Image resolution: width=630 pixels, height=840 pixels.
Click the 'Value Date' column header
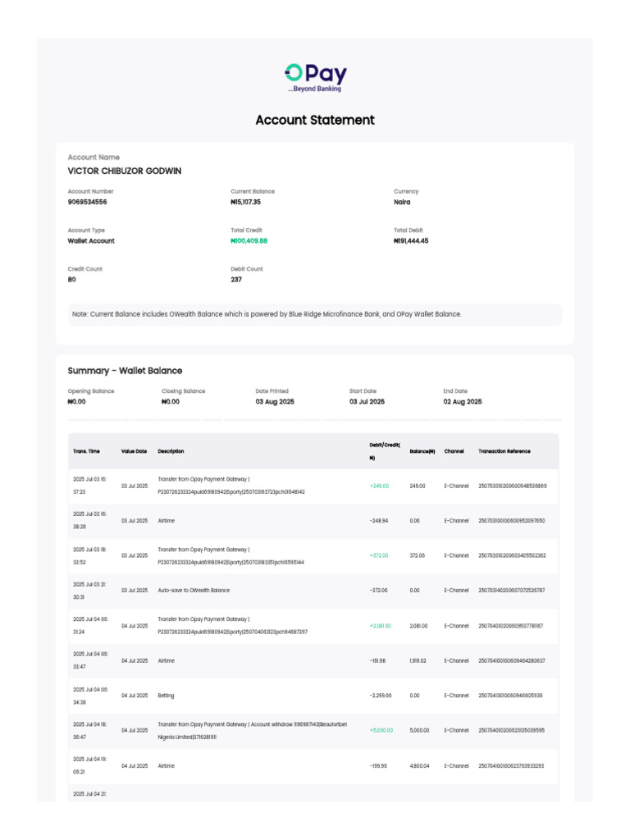click(x=134, y=452)
